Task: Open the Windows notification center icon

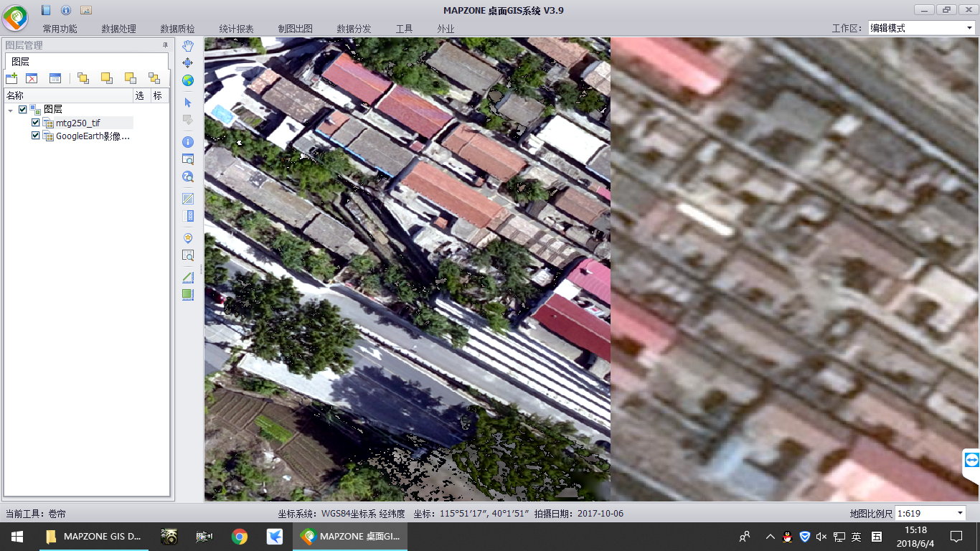Action: coord(956,537)
